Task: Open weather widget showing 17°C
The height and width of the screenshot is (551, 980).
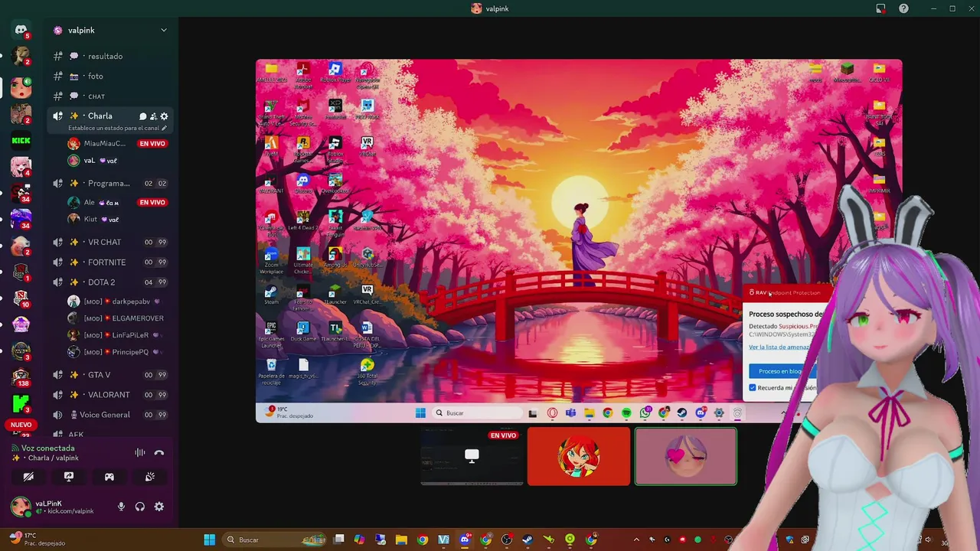Action: pos(38,540)
